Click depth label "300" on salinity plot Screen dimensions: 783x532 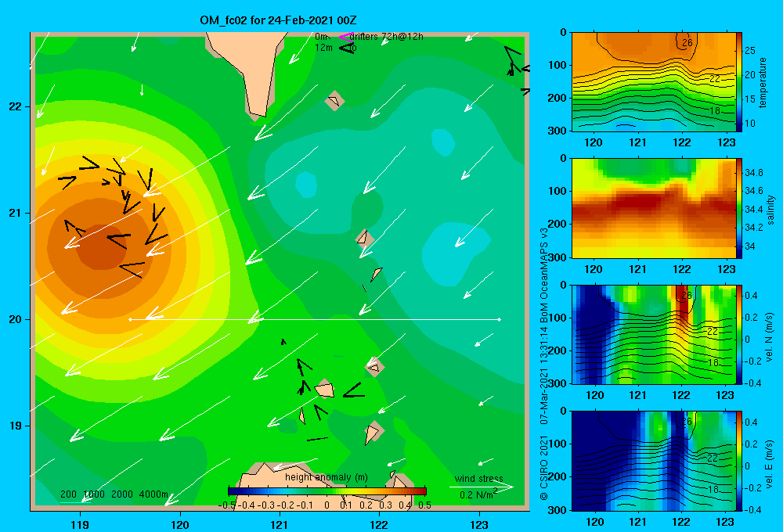pyautogui.click(x=558, y=257)
